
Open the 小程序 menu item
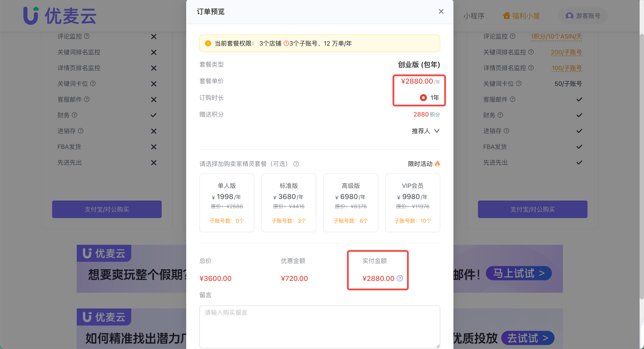coord(474,16)
